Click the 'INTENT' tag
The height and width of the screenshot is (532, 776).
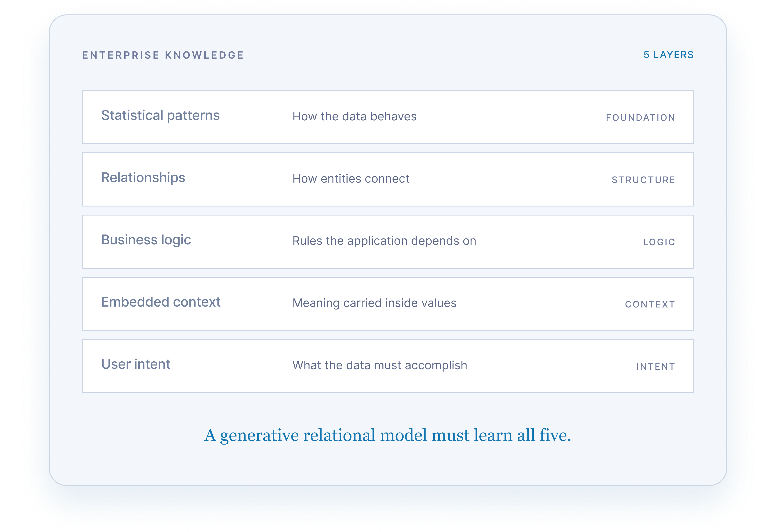coord(656,367)
